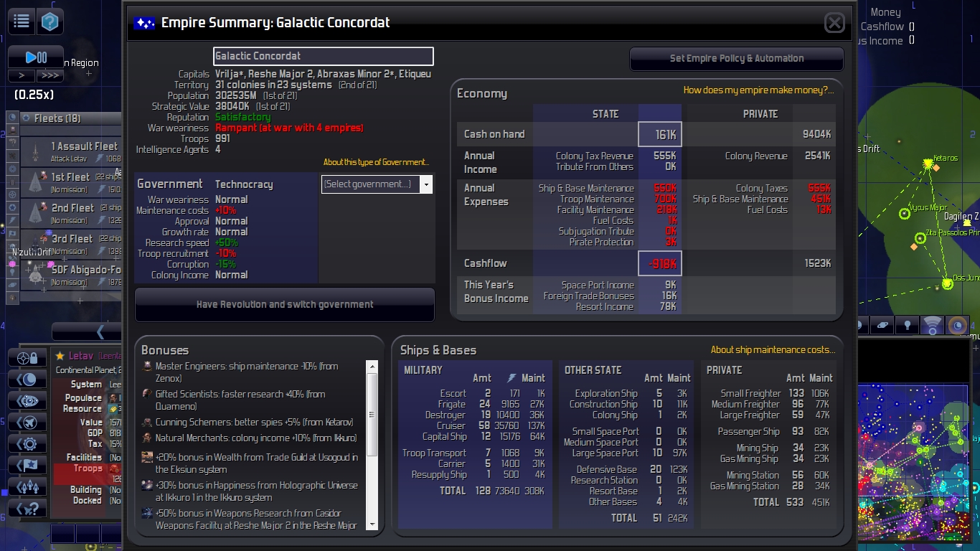This screenshot has height=551, width=980.
Task: Click the red 'Rampant' war weariness status
Action: tap(289, 128)
